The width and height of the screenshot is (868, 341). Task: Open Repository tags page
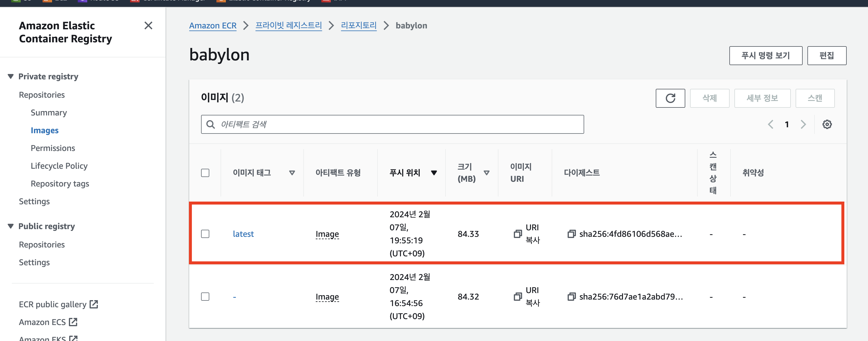(x=60, y=184)
